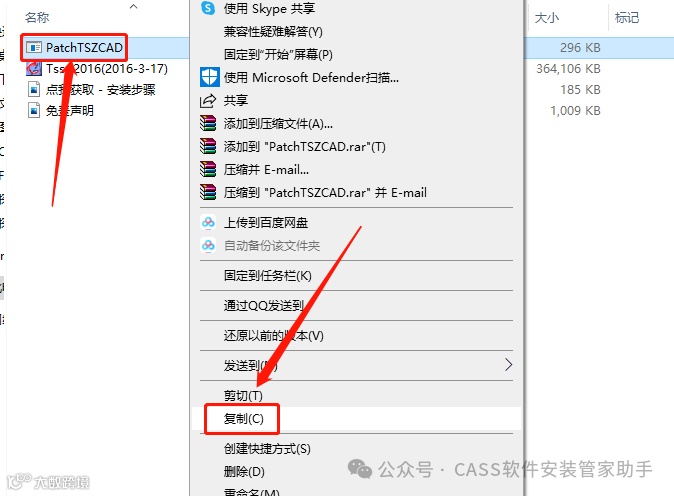Viewport: 674px width, 496px height.
Task: Select 复制(C) from context menu
Action: (244, 418)
